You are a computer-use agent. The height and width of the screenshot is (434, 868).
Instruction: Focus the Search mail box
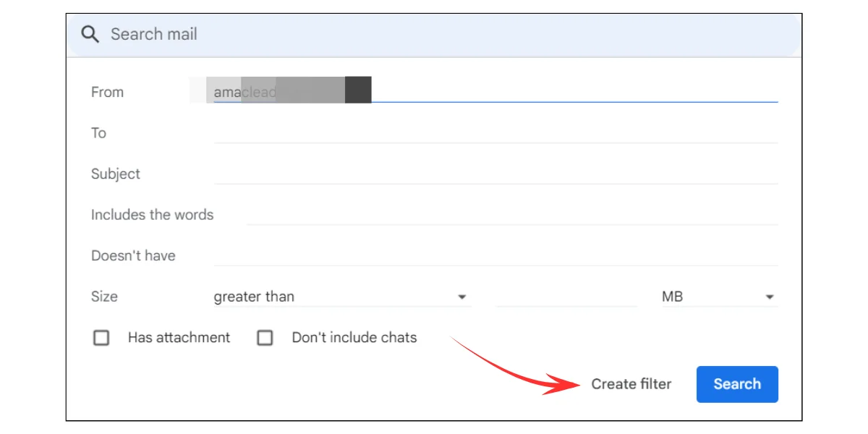pyautogui.click(x=434, y=35)
